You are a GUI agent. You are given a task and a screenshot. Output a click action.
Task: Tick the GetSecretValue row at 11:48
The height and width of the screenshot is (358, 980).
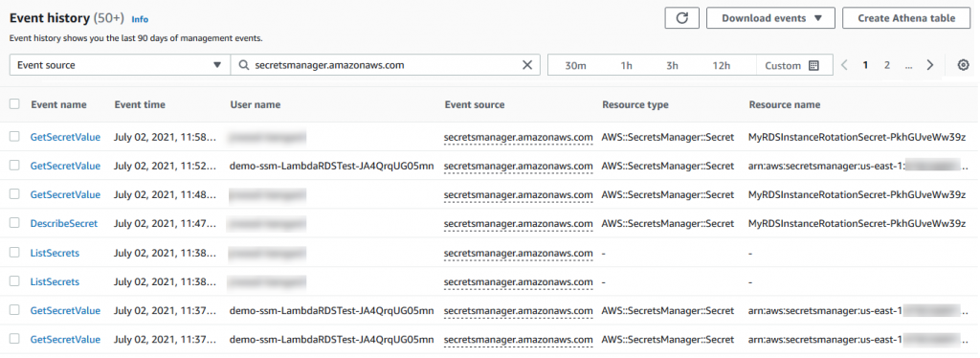14,194
